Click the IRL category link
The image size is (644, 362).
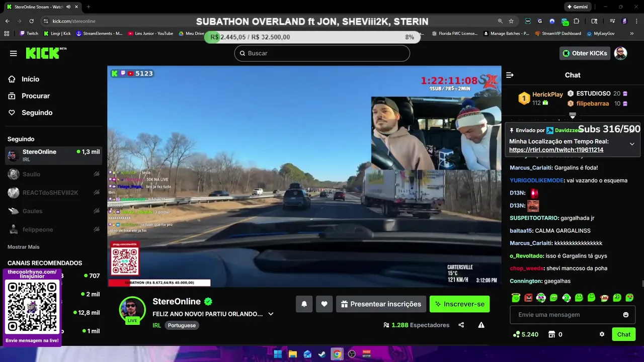point(156,325)
